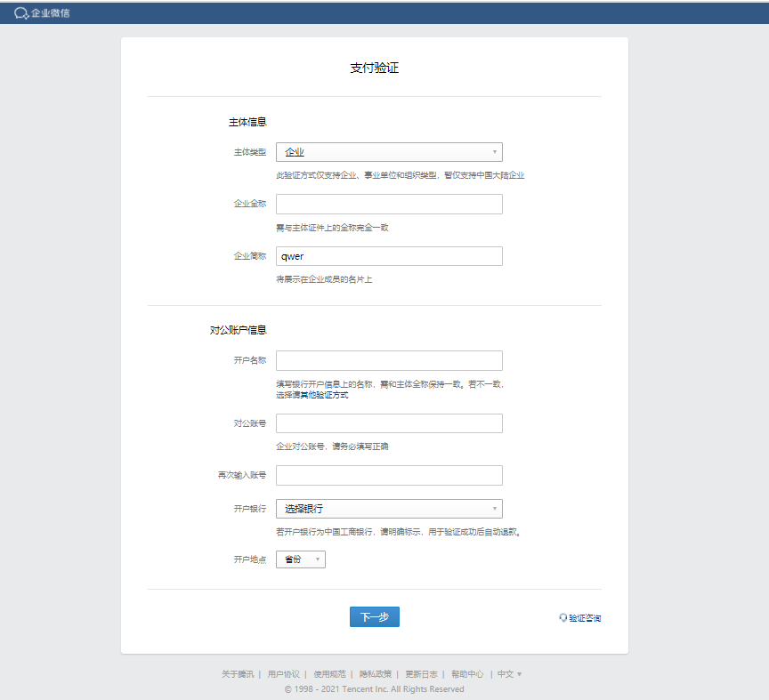Click the hint 企业对公账号，请务必填写正确
This screenshot has width=769, height=700.
click(332, 447)
